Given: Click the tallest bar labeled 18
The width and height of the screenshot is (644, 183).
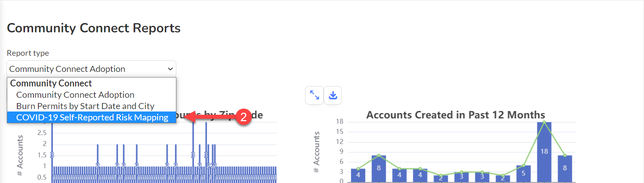Looking at the screenshot, I should 544,151.
